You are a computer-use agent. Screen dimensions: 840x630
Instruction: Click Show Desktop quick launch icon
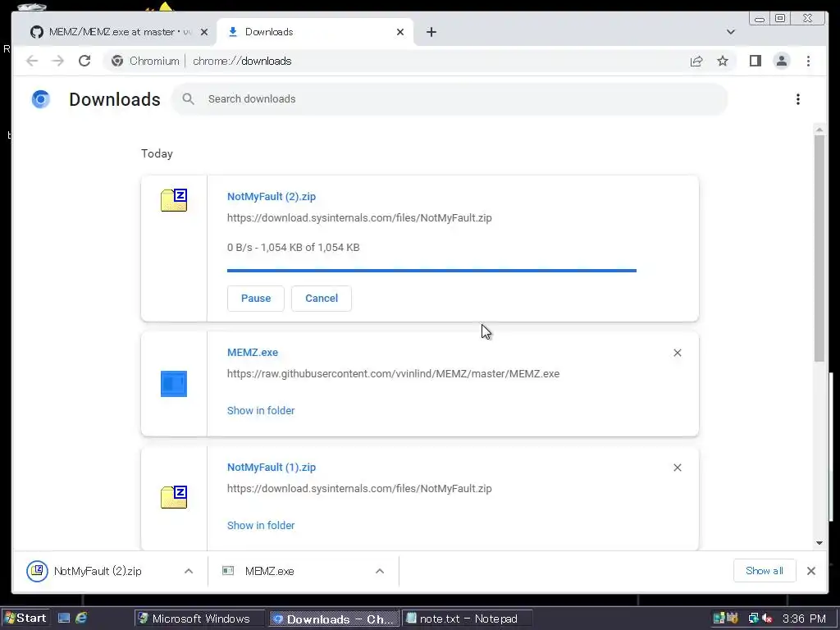(x=64, y=619)
